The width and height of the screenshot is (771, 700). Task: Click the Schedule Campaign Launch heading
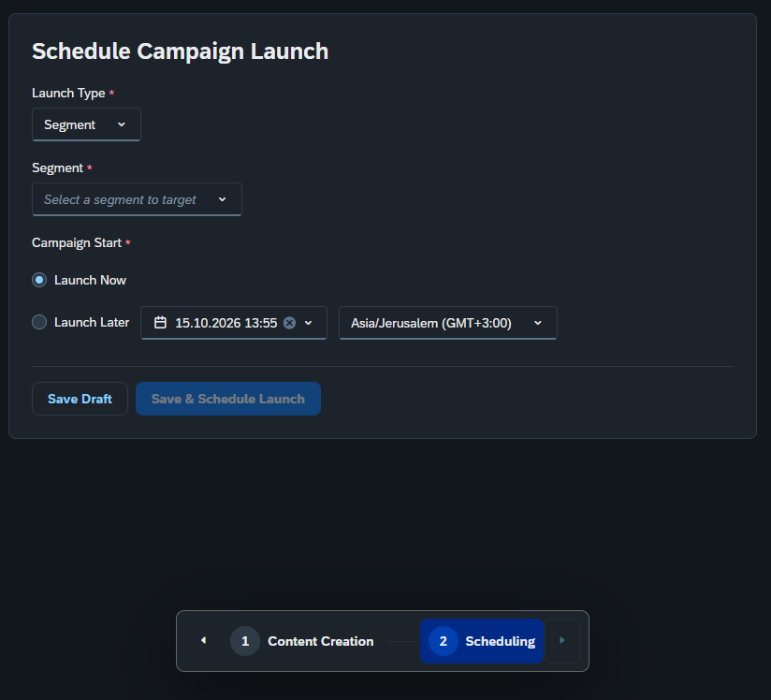pos(180,51)
